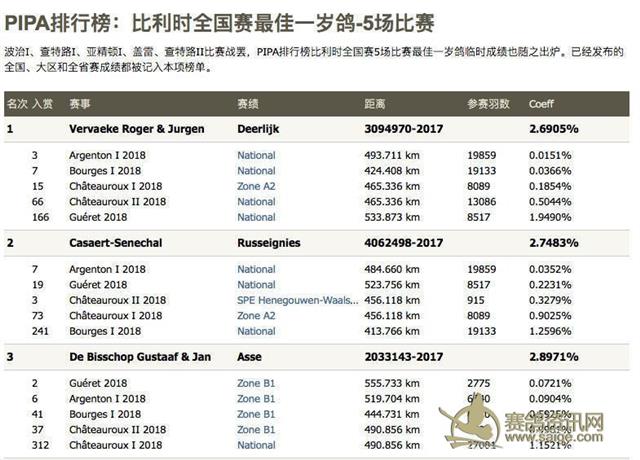640x460 pixels.
Task: Open National link beside 413.766 km
Action: point(256,331)
